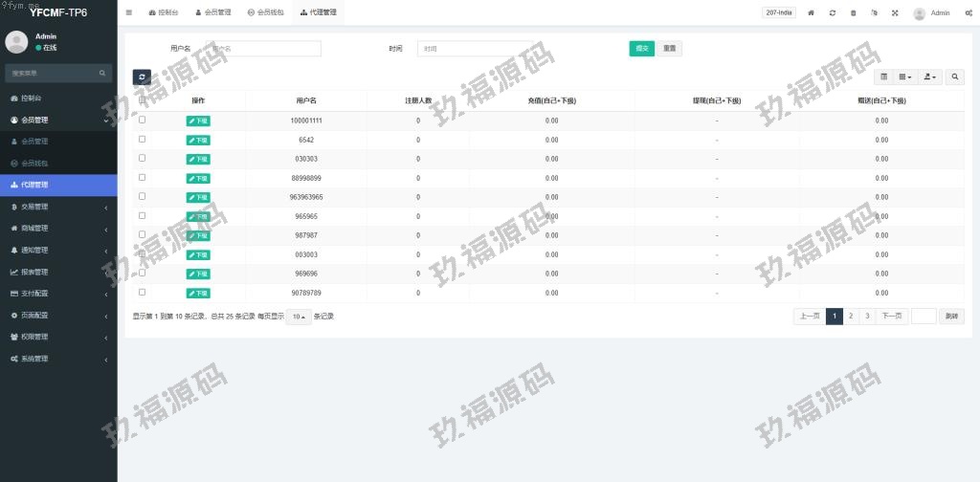
Task: Tick the checkbox for user 100001111
Action: (x=143, y=120)
